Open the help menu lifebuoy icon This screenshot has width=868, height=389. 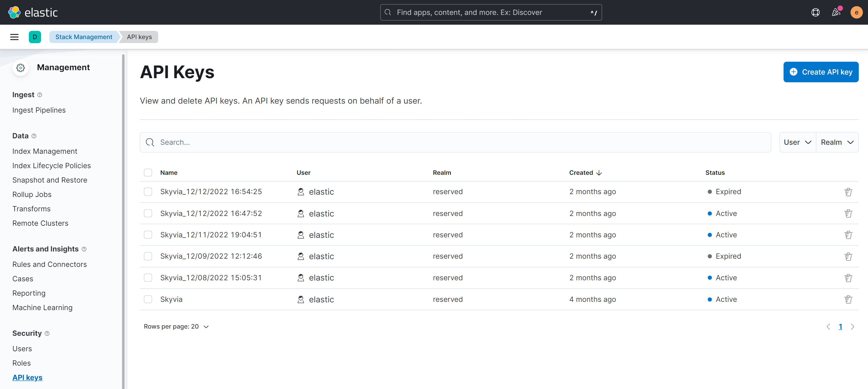815,13
